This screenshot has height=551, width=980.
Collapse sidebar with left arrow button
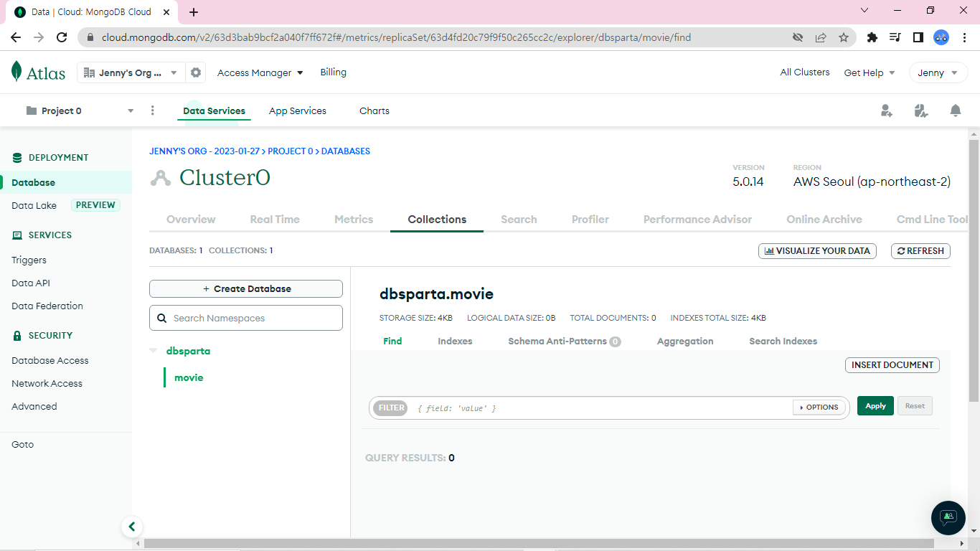131,527
